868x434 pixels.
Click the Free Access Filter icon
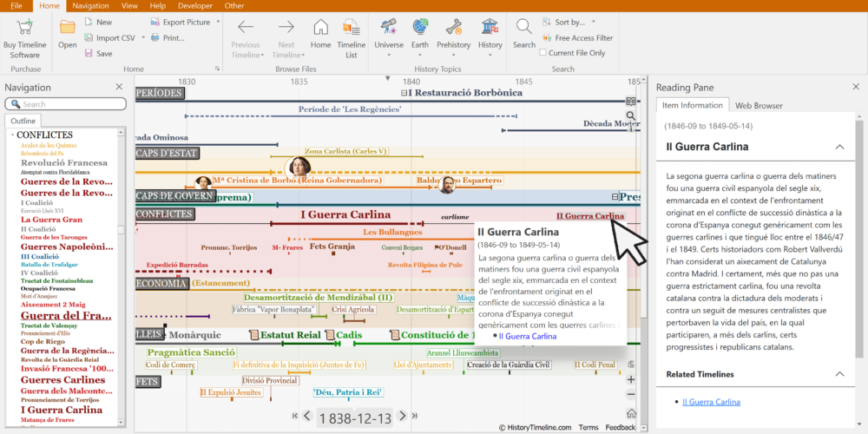pyautogui.click(x=547, y=37)
